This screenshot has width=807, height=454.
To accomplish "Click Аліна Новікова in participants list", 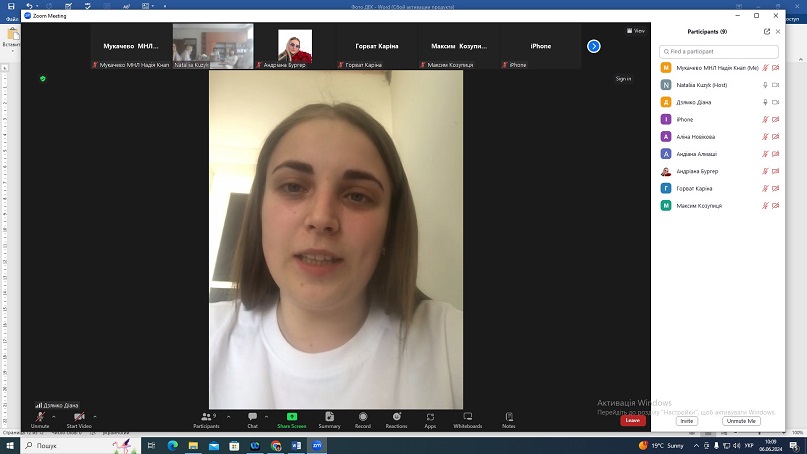I will tap(721, 137).
